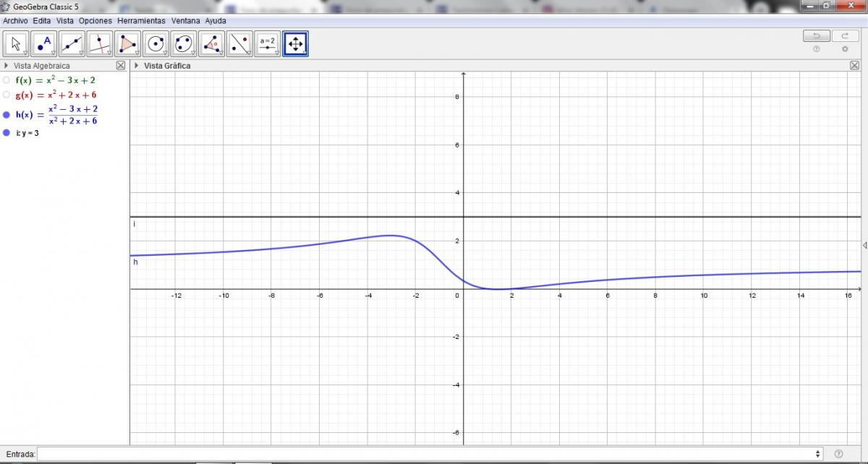This screenshot has height=464, width=868.
Task: Select the Point tool
Action: (x=44, y=44)
